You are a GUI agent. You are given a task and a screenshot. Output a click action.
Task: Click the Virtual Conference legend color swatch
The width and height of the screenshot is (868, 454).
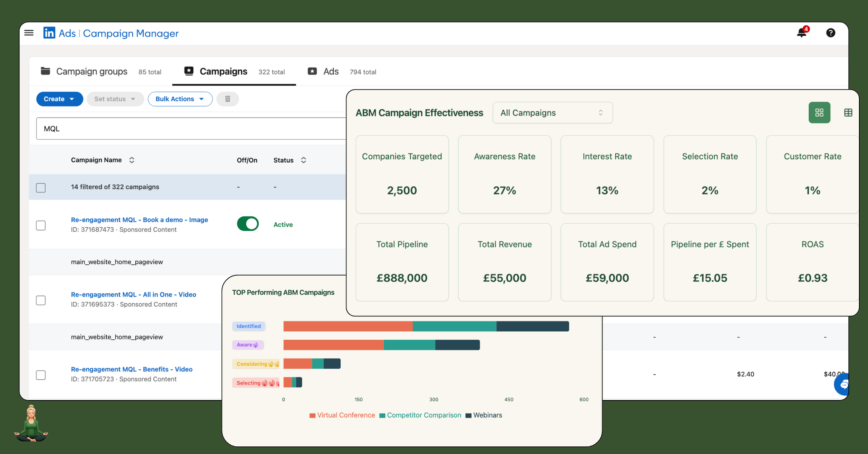click(312, 415)
